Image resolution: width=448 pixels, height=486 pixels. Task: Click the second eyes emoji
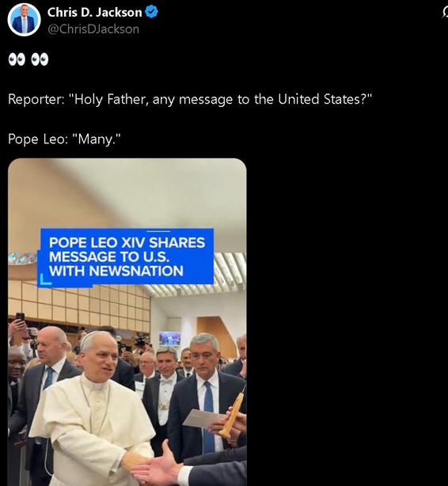click(x=40, y=59)
